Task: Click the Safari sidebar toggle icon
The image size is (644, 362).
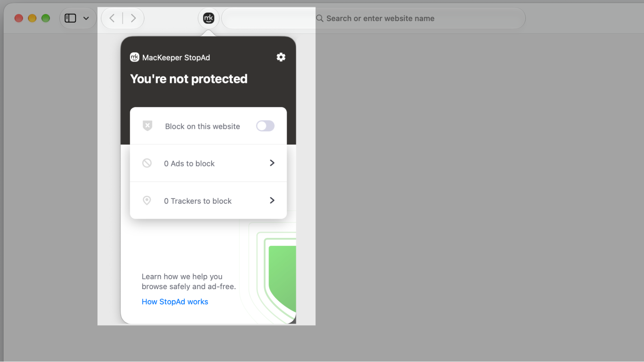Action: [70, 18]
